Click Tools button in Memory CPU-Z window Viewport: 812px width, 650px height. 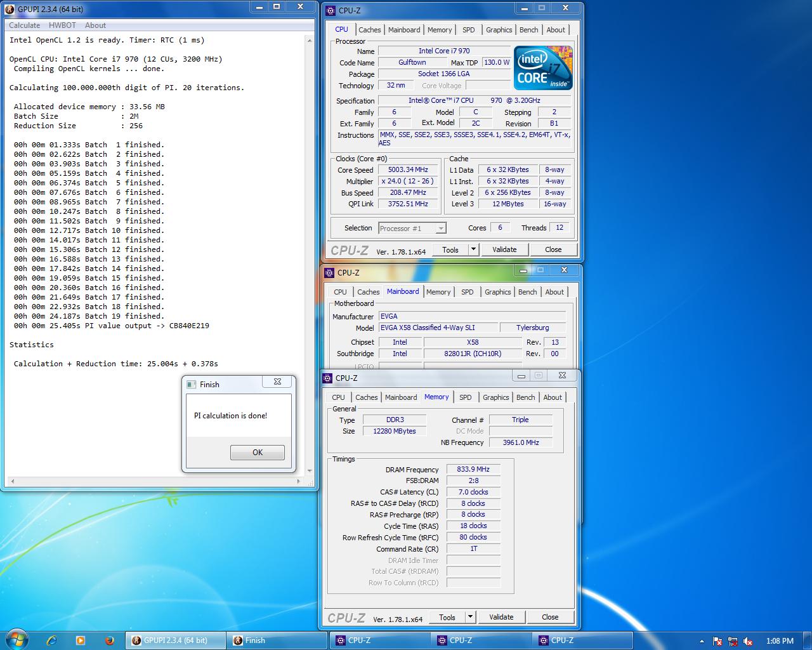point(447,617)
